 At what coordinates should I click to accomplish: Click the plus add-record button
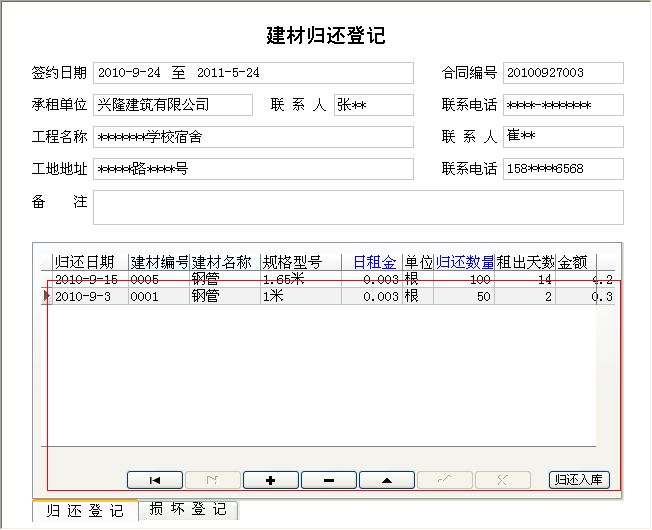tap(271, 480)
